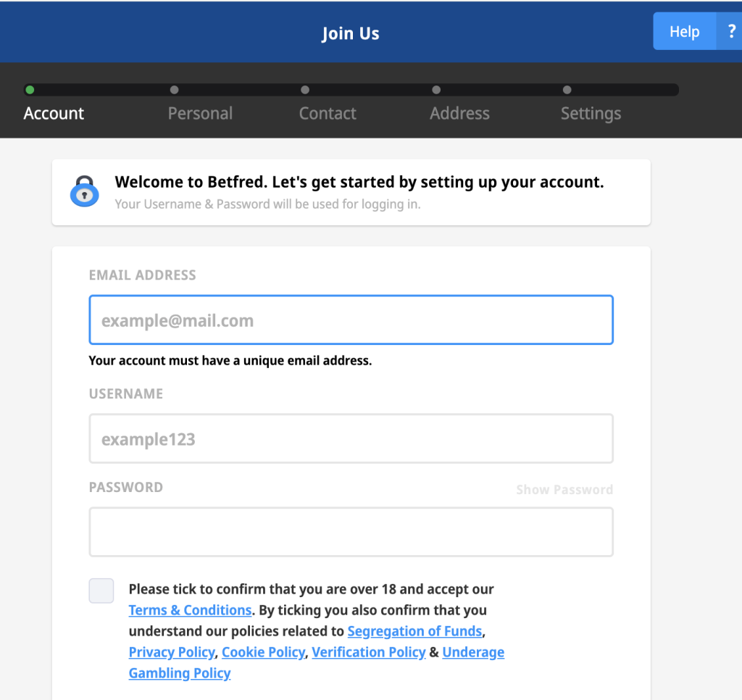Open the Segregation of Funds link
Image resolution: width=742 pixels, height=700 pixels.
(414, 631)
